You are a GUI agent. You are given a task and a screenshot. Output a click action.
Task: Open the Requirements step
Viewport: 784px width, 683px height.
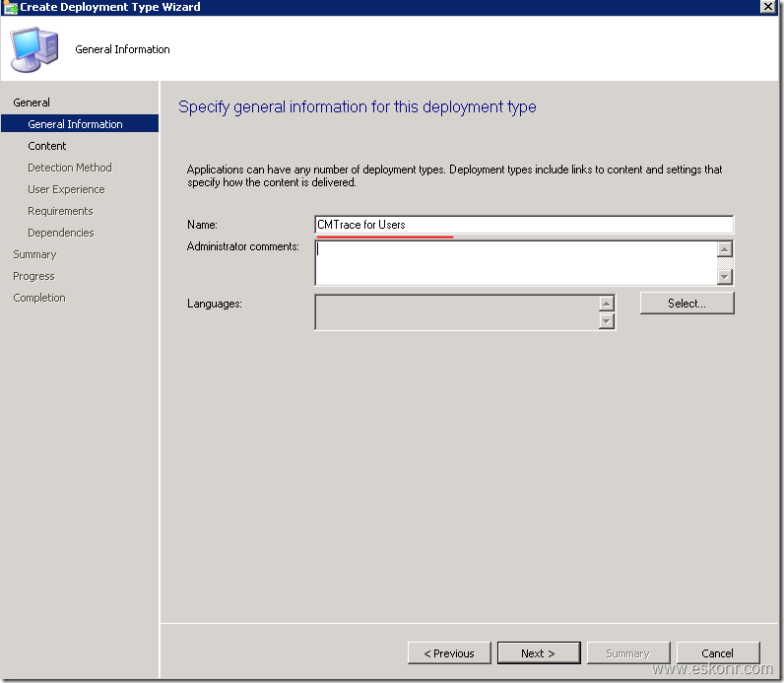point(60,211)
